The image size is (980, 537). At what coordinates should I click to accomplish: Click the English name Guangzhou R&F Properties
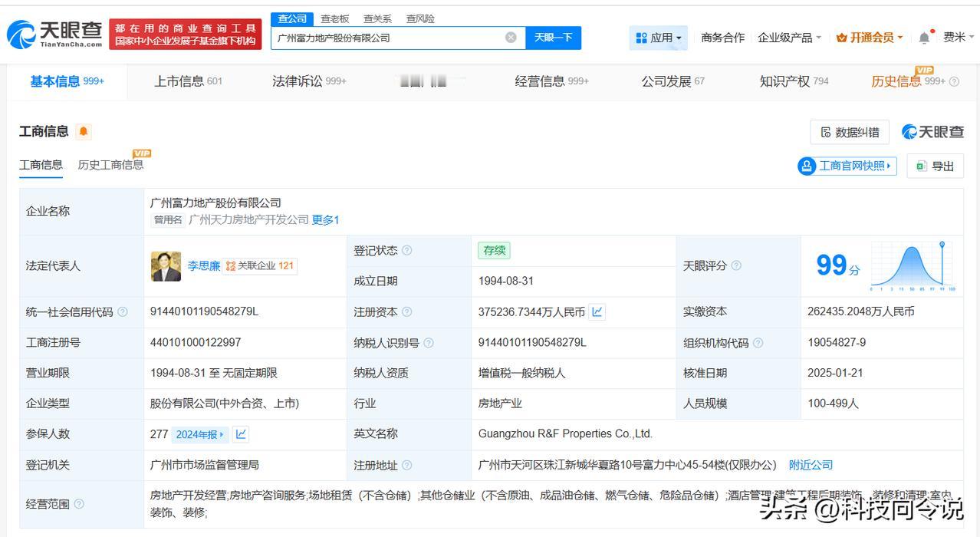(x=565, y=433)
